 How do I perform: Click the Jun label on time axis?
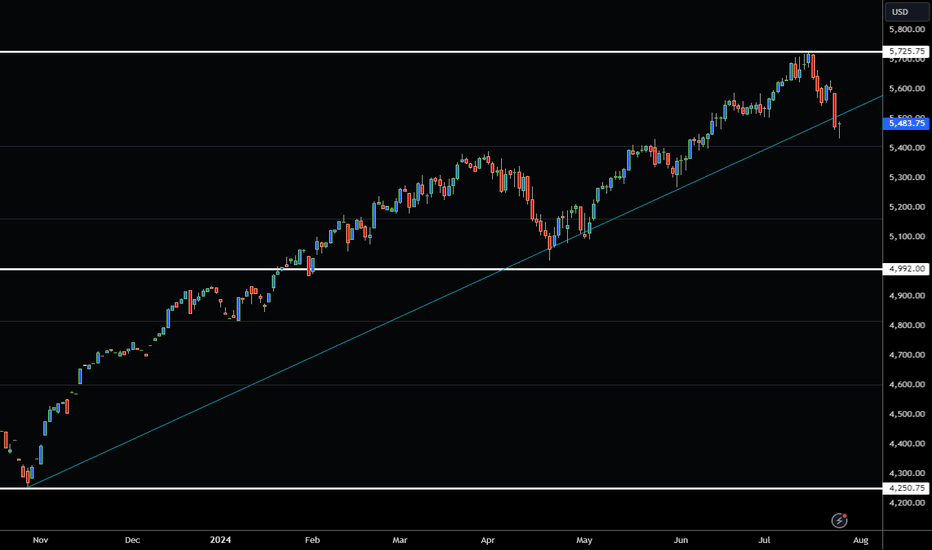click(x=681, y=540)
